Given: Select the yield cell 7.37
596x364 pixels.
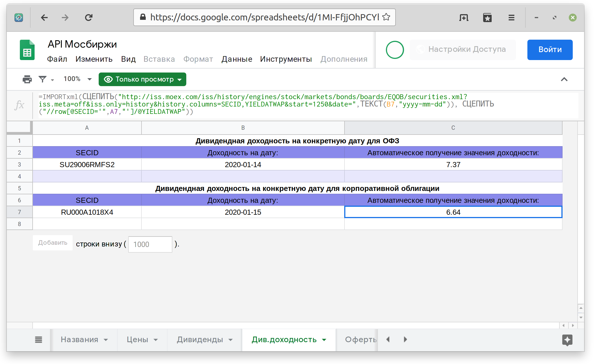Looking at the screenshot, I should [453, 165].
